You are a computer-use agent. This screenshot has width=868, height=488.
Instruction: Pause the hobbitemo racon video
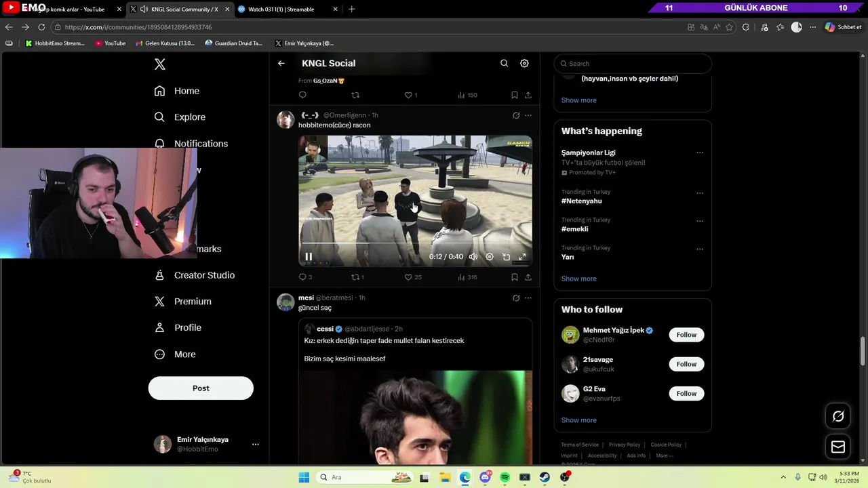309,257
